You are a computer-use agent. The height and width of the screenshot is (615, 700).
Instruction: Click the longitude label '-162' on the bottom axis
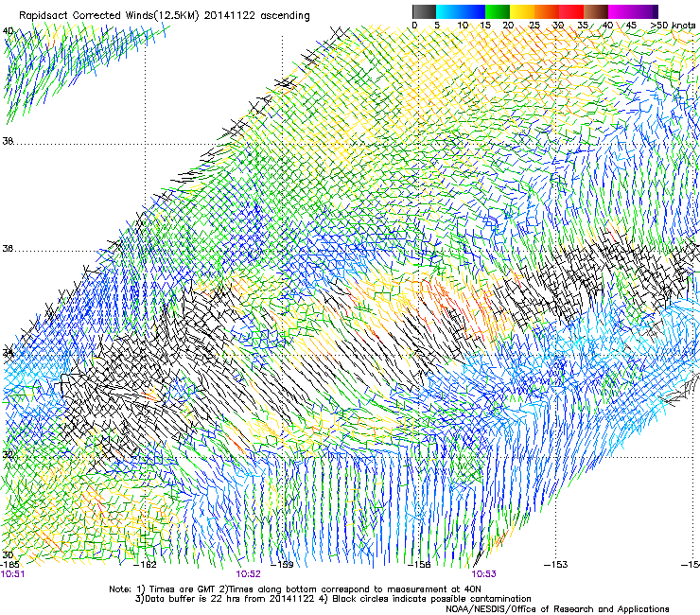coord(145,564)
